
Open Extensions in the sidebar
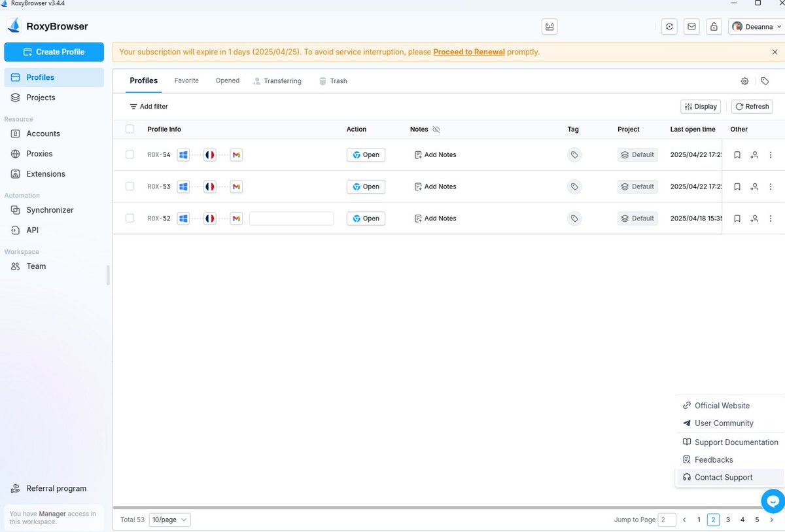click(54, 174)
